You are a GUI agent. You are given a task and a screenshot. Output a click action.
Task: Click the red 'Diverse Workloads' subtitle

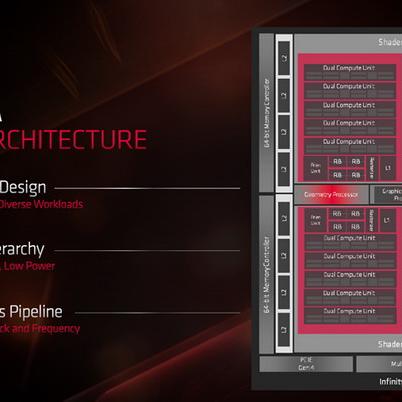(41, 204)
